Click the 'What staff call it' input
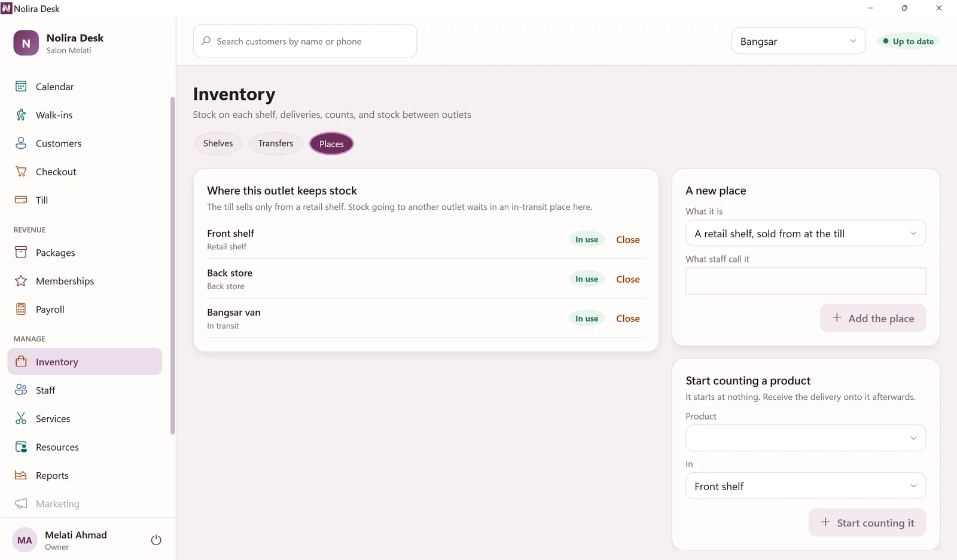 (x=806, y=281)
